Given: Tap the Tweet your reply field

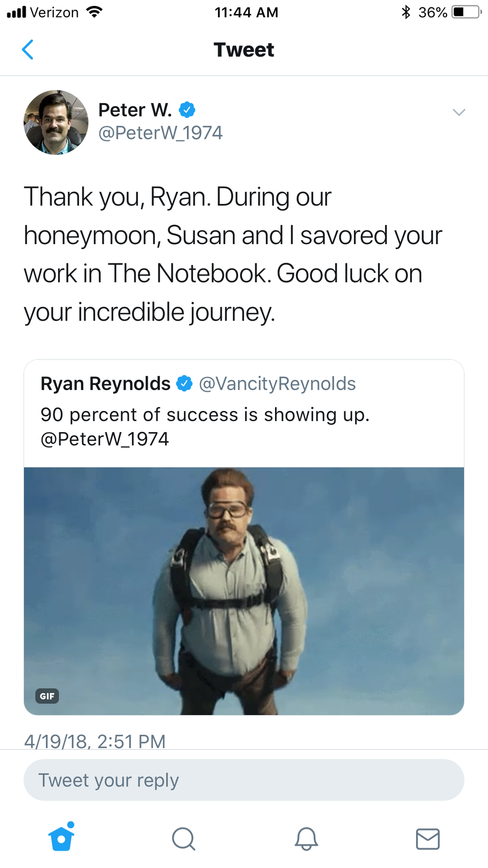Looking at the screenshot, I should point(244,780).
